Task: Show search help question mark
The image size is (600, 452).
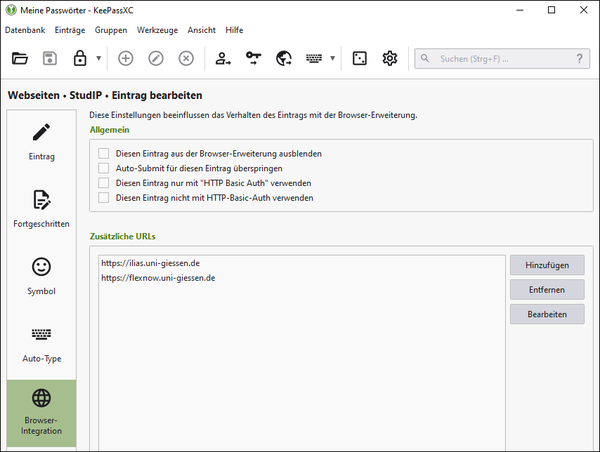Action: 579,59
